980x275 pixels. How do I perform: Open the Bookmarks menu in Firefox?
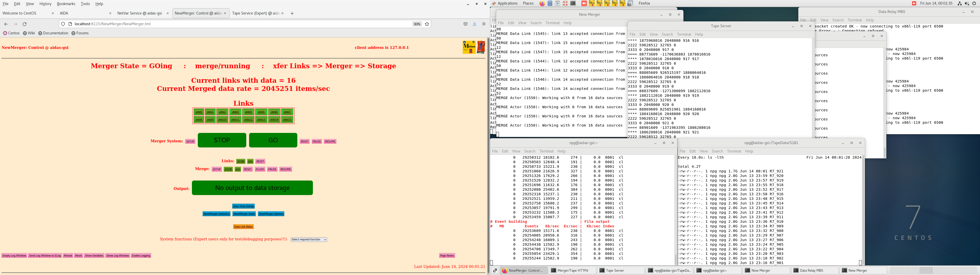point(66,4)
